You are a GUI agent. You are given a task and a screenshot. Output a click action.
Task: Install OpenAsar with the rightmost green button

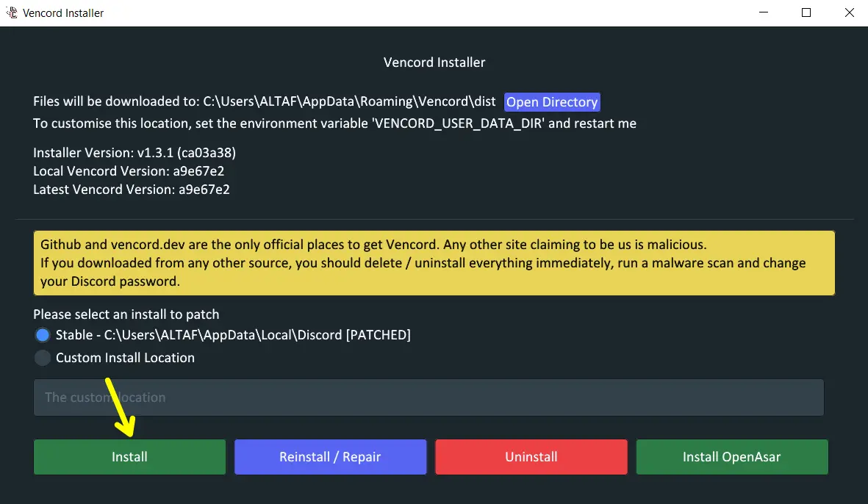731,456
